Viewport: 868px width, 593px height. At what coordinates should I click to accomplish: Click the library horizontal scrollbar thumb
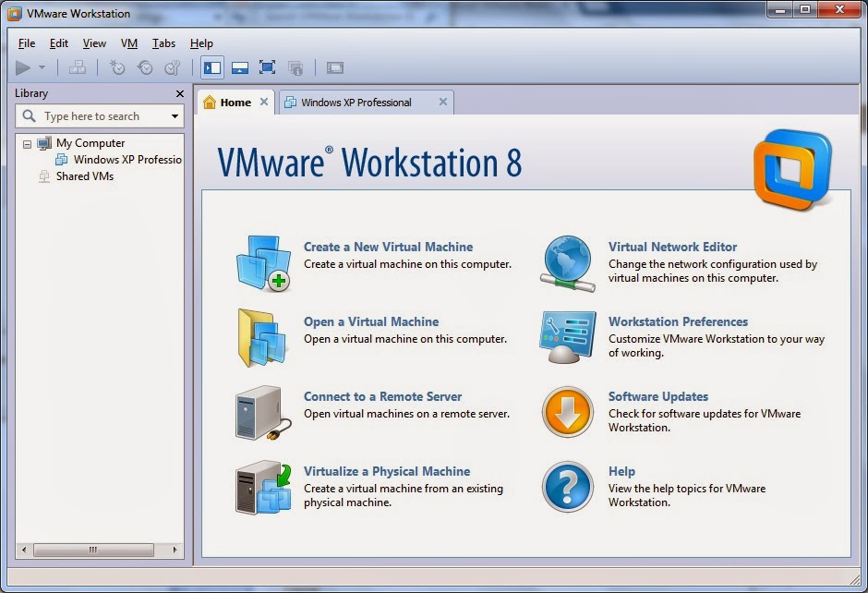(x=93, y=550)
